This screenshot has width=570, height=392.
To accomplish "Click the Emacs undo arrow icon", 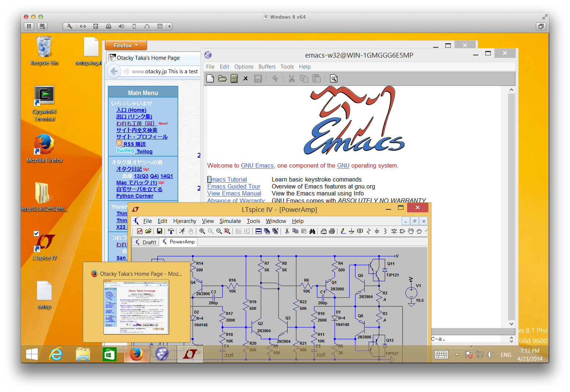I will [x=275, y=78].
